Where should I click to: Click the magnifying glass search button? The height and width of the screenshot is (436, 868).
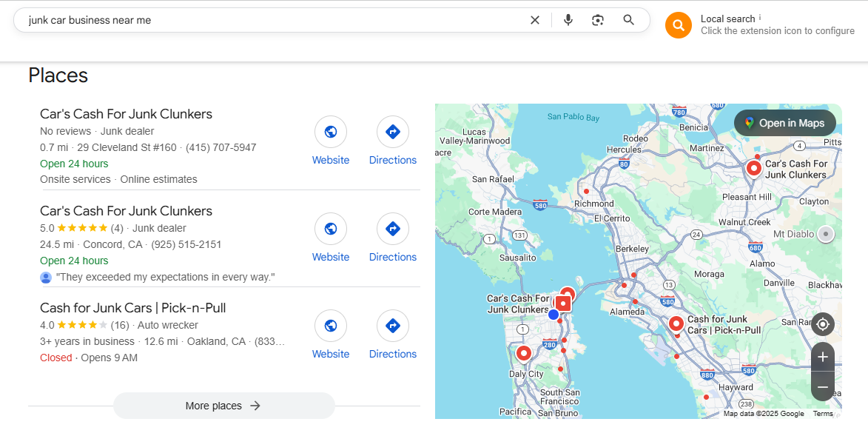point(628,20)
